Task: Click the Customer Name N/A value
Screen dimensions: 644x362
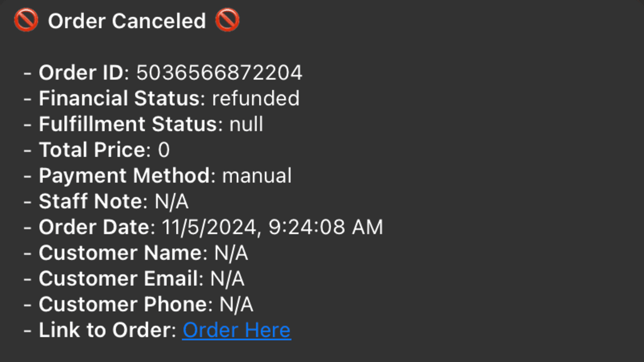Action: tap(231, 253)
